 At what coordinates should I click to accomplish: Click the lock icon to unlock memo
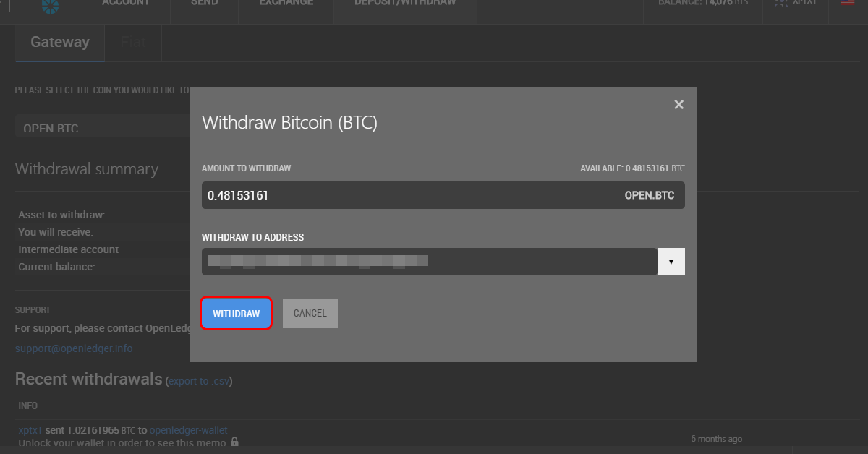click(234, 442)
